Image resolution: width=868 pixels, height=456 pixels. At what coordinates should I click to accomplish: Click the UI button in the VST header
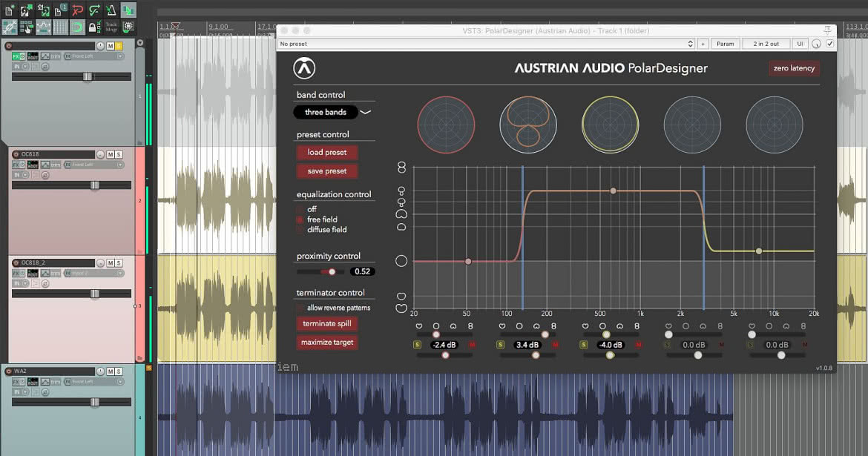click(x=800, y=44)
